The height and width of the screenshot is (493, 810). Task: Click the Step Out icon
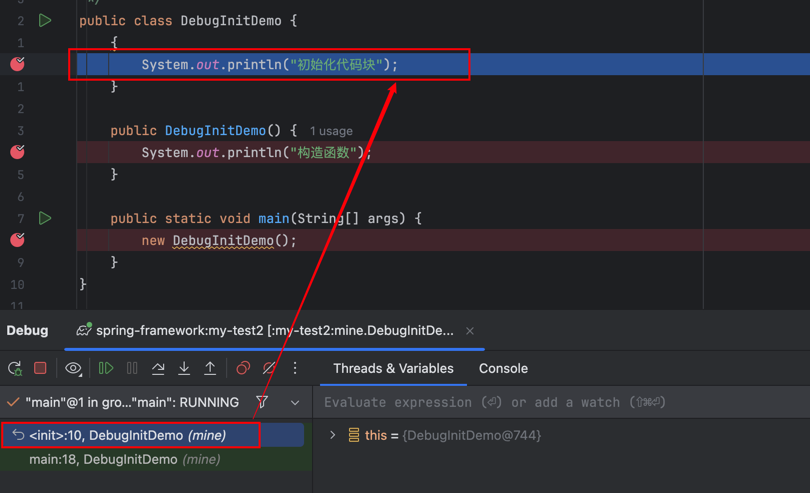click(x=210, y=369)
